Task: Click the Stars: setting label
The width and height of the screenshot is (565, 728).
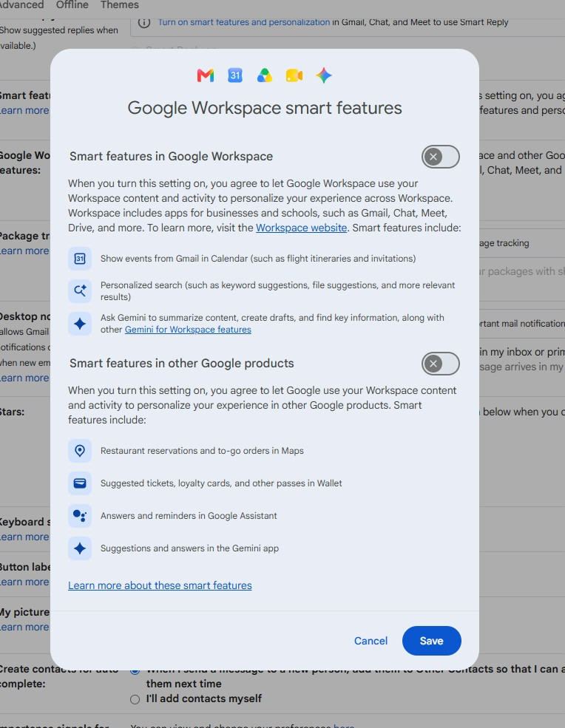Action: coord(13,412)
